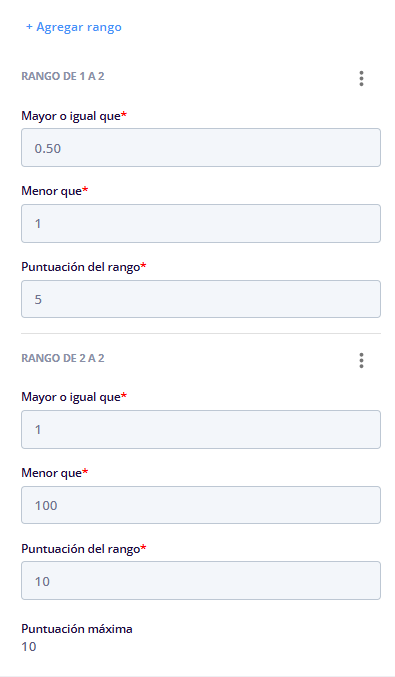Select the RANGO DE 1 A 2 header
Screen dimensions: 395x677
click(x=63, y=76)
